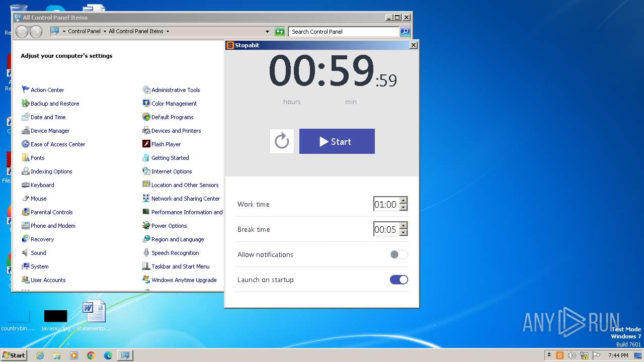The height and width of the screenshot is (362, 644).
Task: Click All Control Panel Items breadcrumb
Action: (x=136, y=31)
